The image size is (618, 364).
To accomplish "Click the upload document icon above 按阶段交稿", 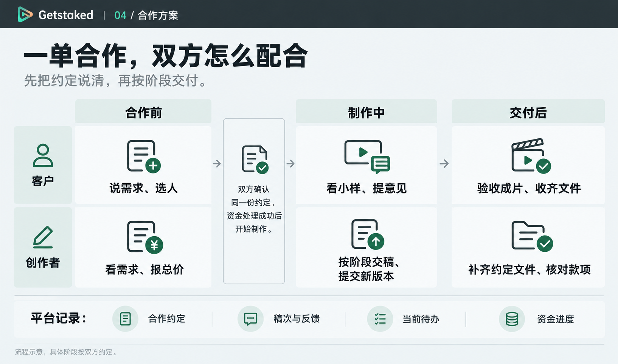I will [368, 234].
